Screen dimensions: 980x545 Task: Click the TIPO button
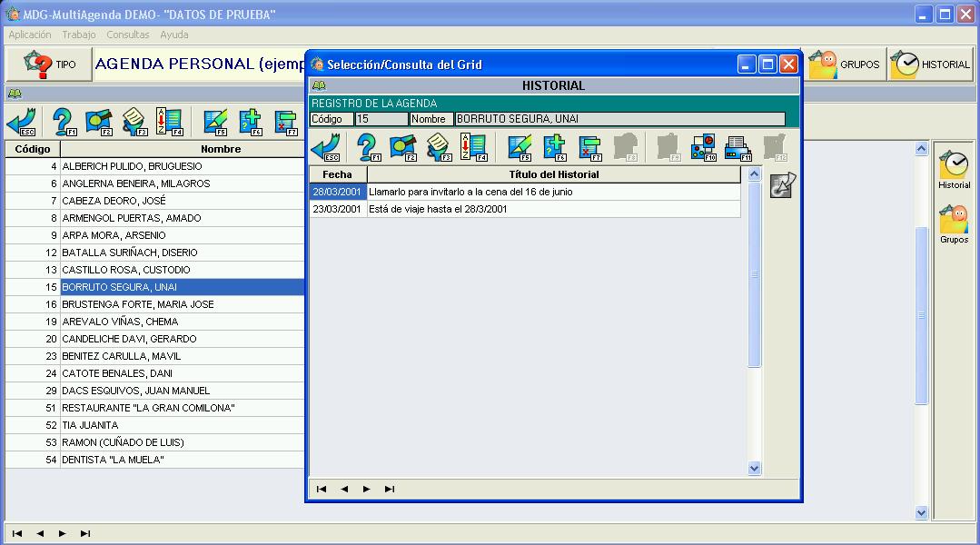(49, 64)
